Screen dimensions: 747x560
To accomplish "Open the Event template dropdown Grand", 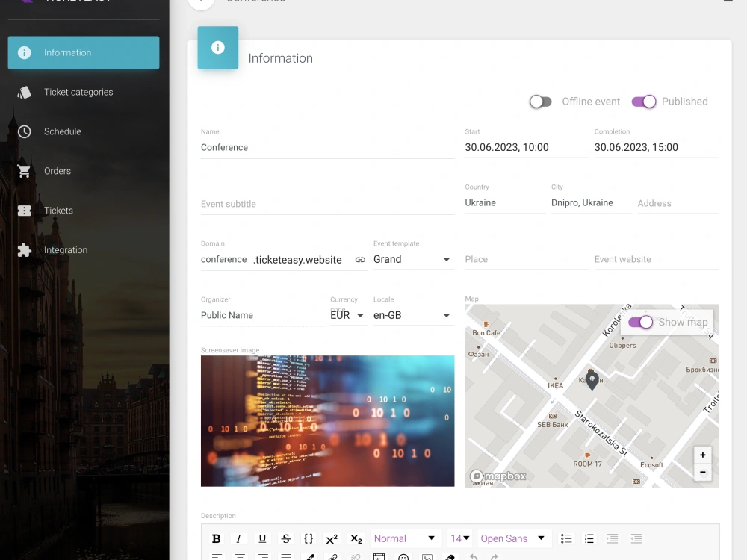I will coord(414,260).
